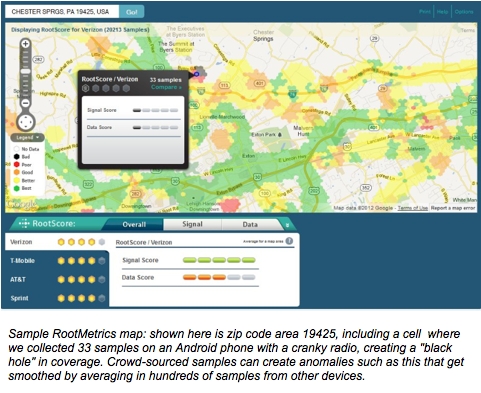Click the black hole map marker
The width and height of the screenshot is (481, 393).
click(197, 74)
